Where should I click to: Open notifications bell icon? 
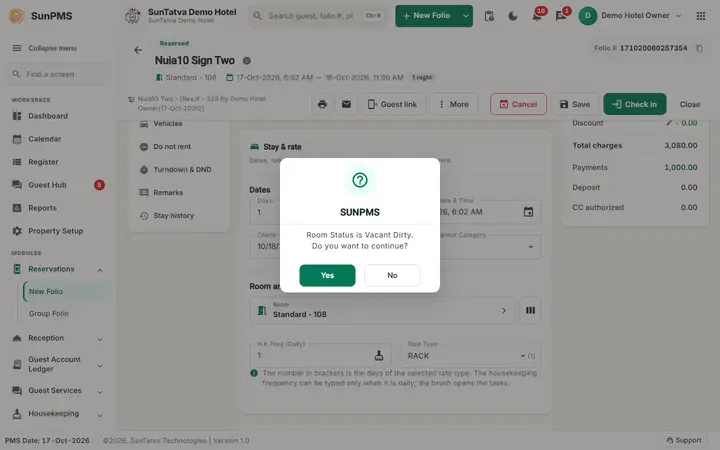[x=536, y=17]
